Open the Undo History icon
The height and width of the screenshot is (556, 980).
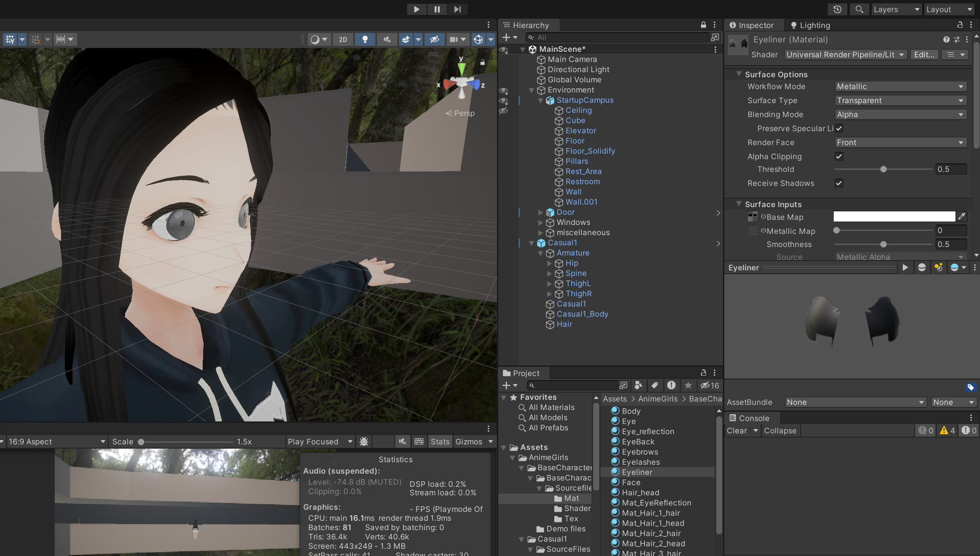point(837,9)
